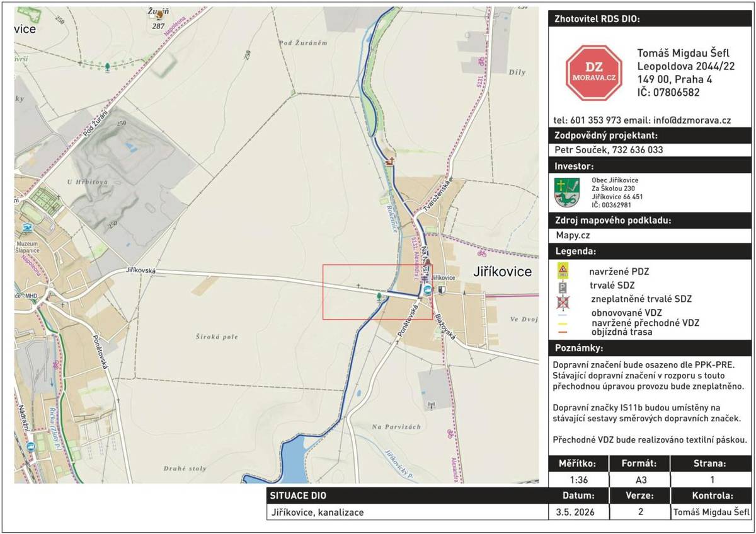This screenshot has width=756, height=534.
Task: Click the pink bicycle route icon near Díly
Action: point(481,61)
